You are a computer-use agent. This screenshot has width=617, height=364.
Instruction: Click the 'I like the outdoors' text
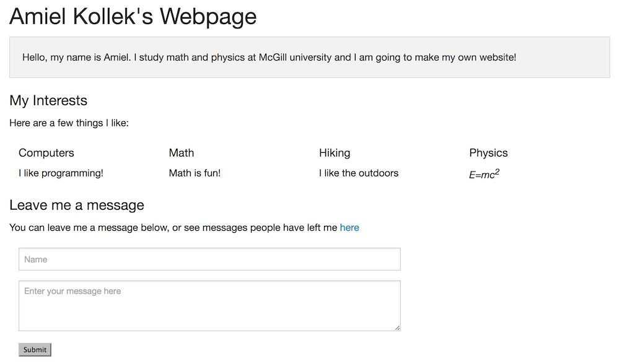coord(359,173)
